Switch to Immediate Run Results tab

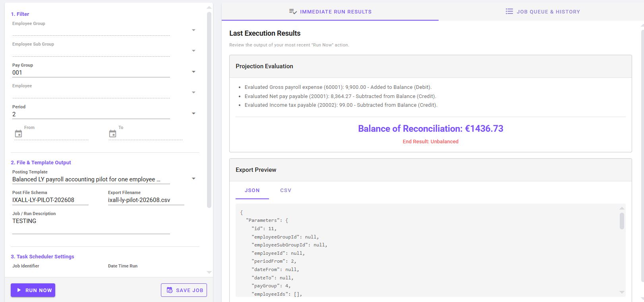(x=330, y=12)
